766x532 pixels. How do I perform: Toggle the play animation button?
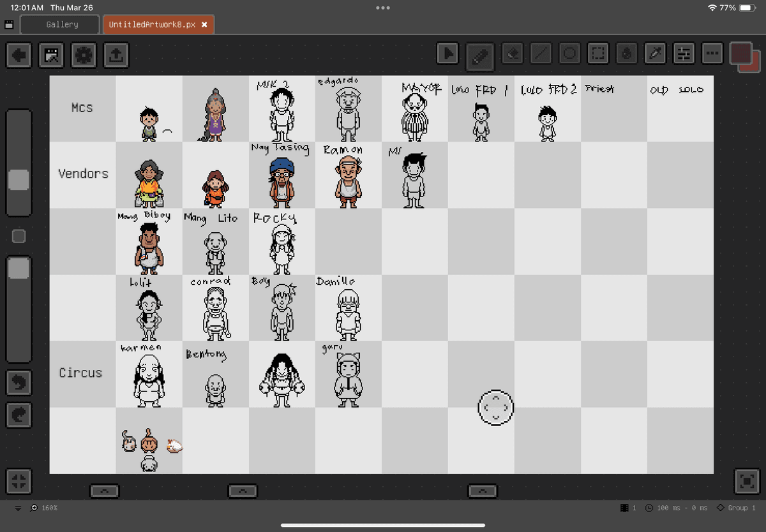(448, 55)
